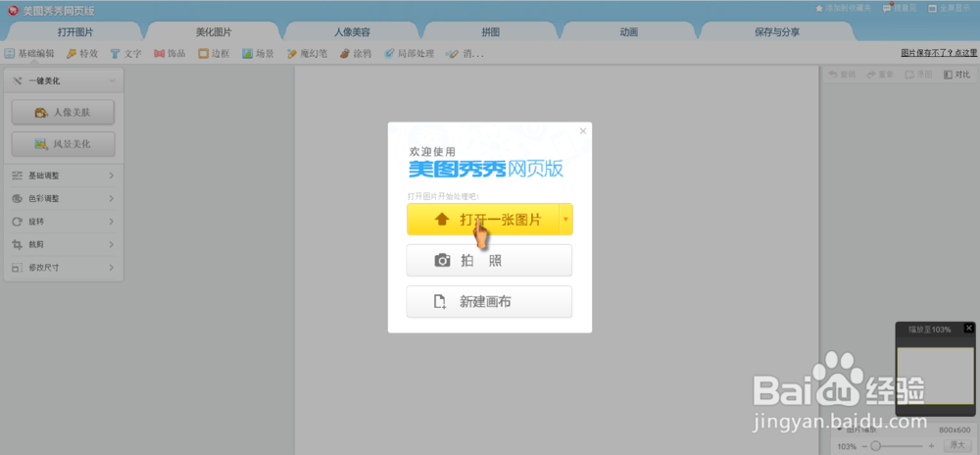The image size is (980, 455).
Task: Collapse the 一键美化 panel header
Action: pos(64,80)
